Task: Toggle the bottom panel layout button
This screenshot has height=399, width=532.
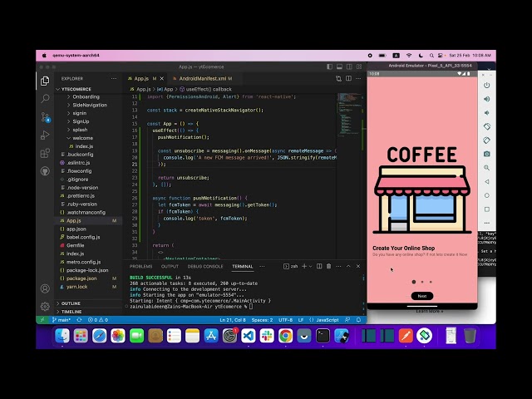Action: tap(339, 66)
